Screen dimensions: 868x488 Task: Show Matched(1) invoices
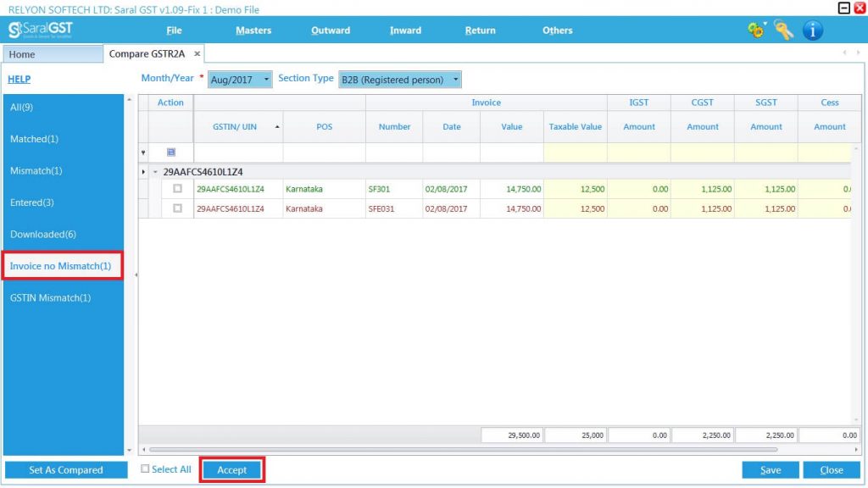point(34,139)
